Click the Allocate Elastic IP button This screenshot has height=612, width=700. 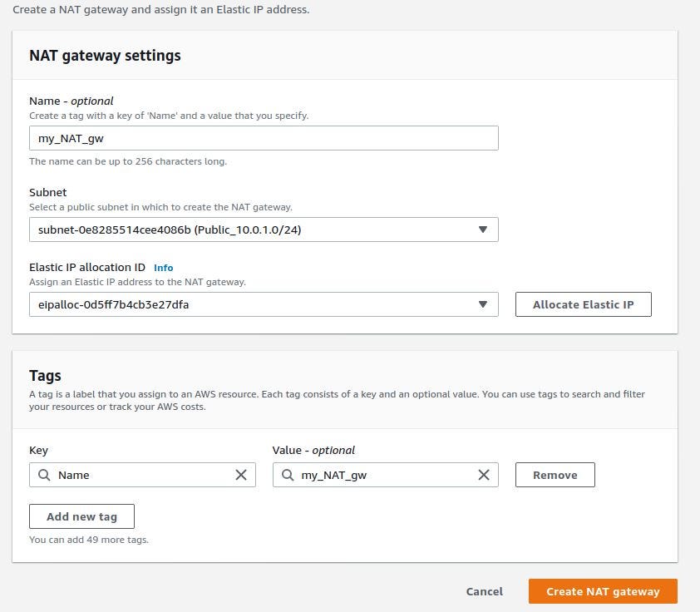pyautogui.click(x=583, y=304)
